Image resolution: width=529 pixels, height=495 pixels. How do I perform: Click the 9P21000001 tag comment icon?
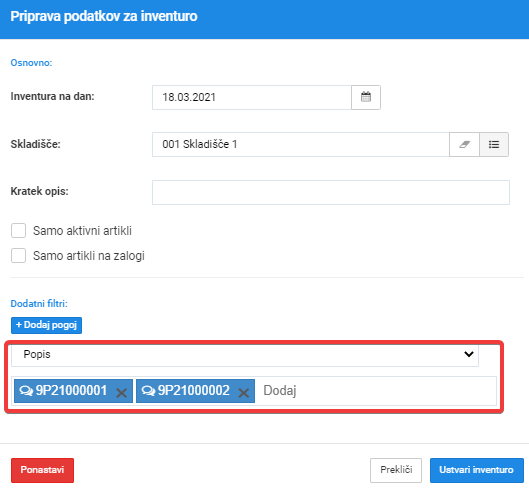(x=26, y=391)
